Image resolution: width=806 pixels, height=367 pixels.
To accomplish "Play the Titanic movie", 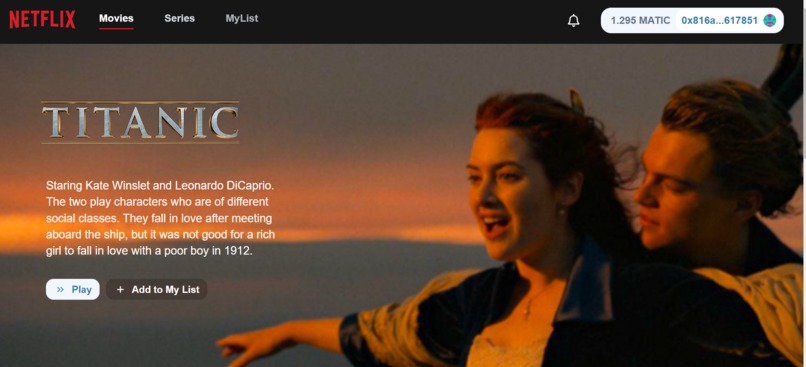I will click(72, 289).
